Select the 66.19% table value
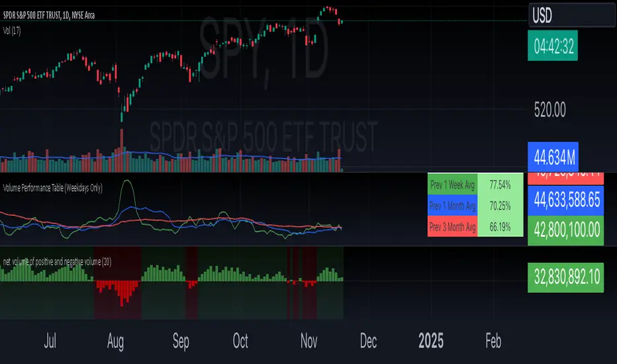This screenshot has width=617, height=364. [x=500, y=226]
